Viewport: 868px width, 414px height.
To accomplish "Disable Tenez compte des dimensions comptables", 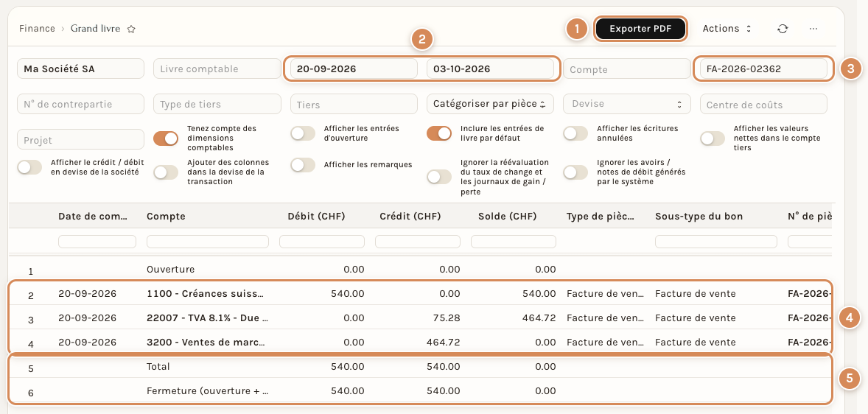I will pyautogui.click(x=166, y=138).
